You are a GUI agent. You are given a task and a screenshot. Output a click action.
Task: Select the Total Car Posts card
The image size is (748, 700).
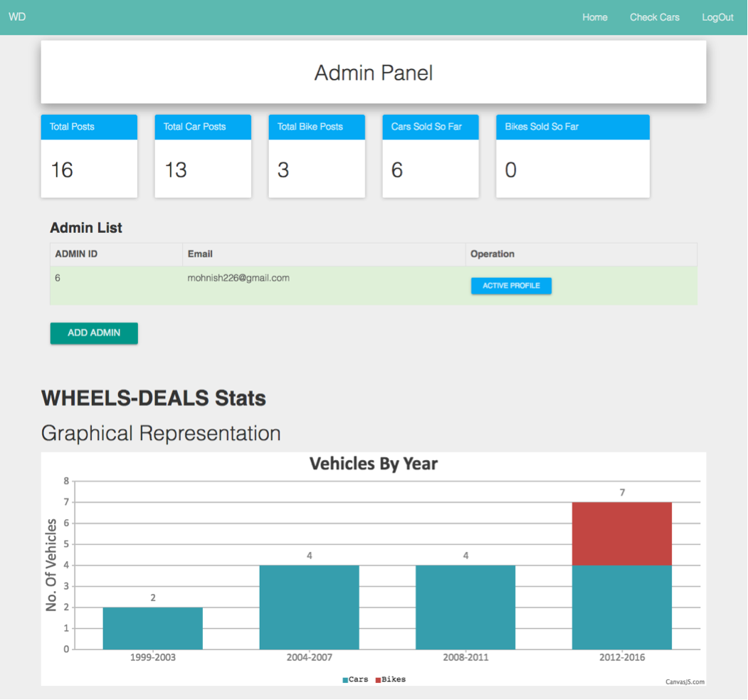[x=203, y=156]
